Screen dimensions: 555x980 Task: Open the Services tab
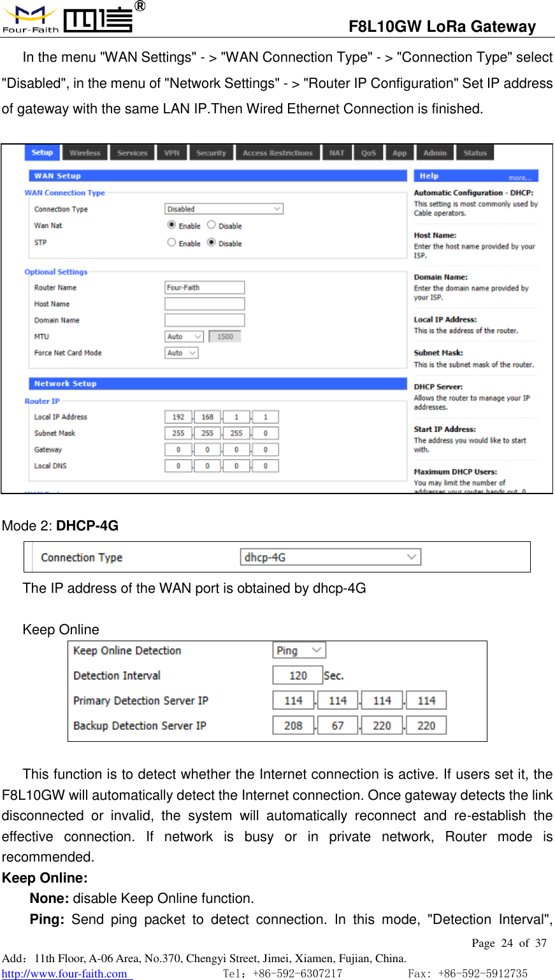132,152
